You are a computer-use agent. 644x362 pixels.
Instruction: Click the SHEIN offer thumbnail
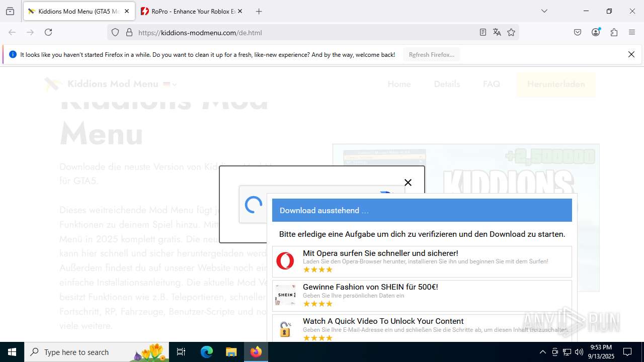pyautogui.click(x=285, y=295)
